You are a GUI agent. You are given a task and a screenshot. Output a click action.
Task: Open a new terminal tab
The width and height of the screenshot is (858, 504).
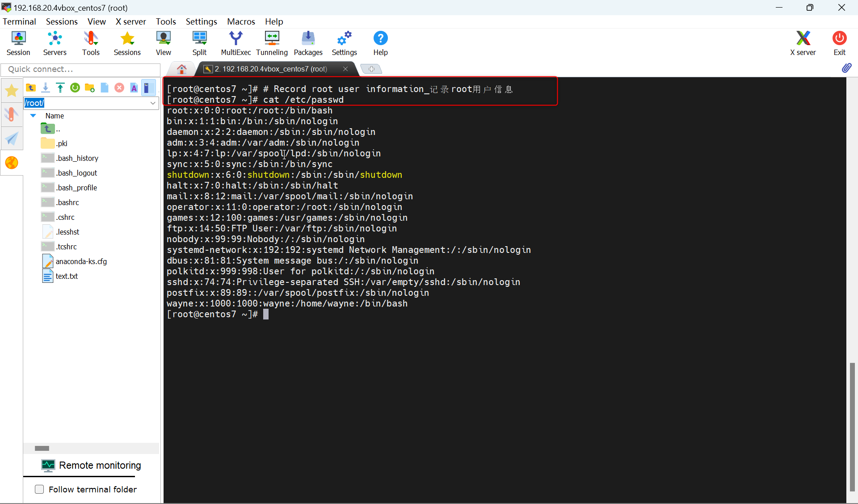click(371, 69)
